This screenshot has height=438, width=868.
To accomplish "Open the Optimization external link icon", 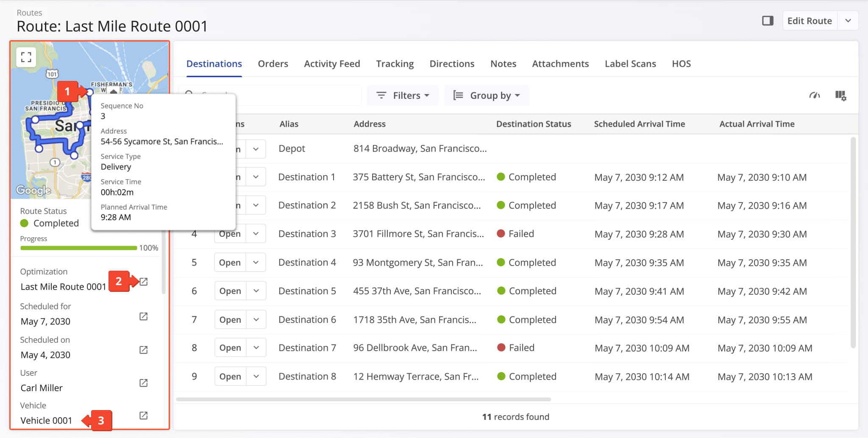I will pyautogui.click(x=144, y=282).
